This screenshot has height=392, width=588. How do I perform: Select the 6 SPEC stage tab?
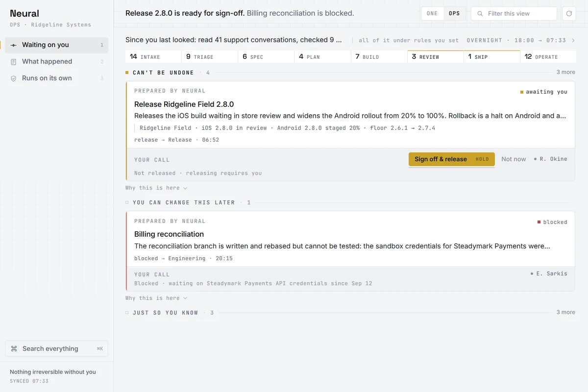click(266, 57)
